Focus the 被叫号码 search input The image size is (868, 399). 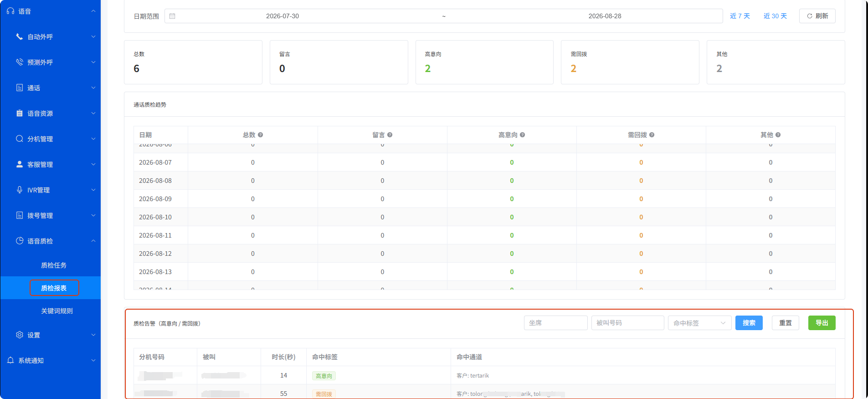[x=627, y=323]
